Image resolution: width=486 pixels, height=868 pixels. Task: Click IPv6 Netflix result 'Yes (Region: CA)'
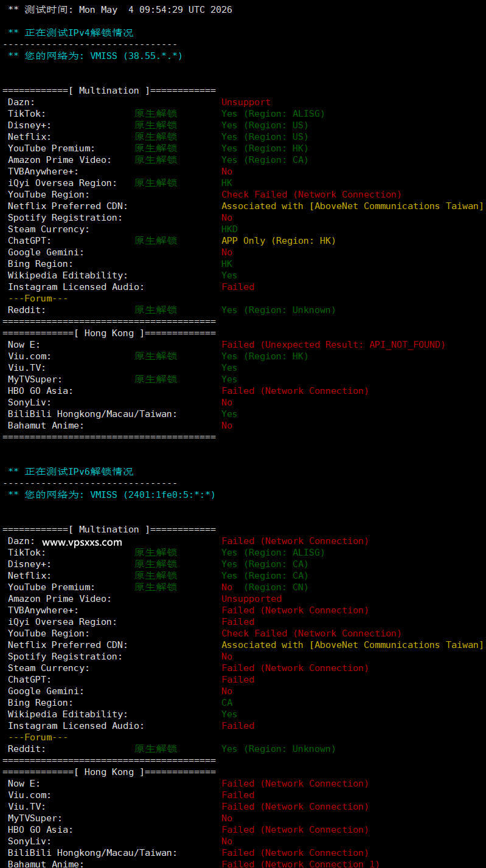[265, 576]
